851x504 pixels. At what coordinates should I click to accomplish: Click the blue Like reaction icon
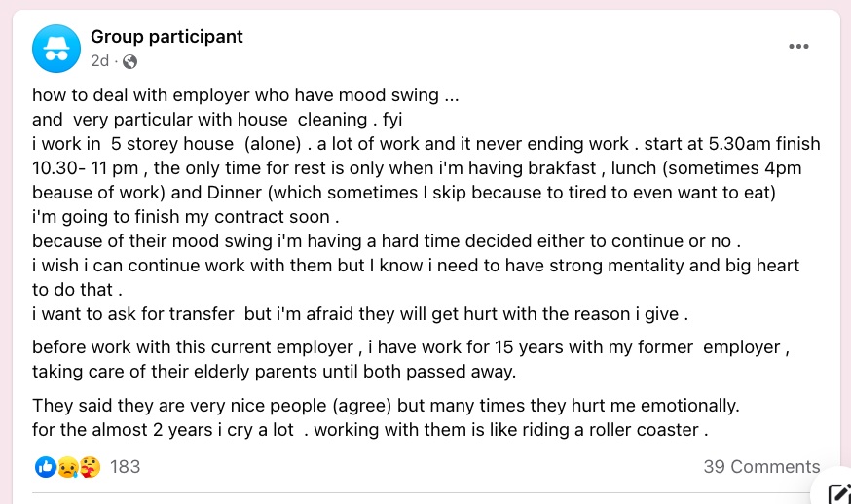(46, 467)
